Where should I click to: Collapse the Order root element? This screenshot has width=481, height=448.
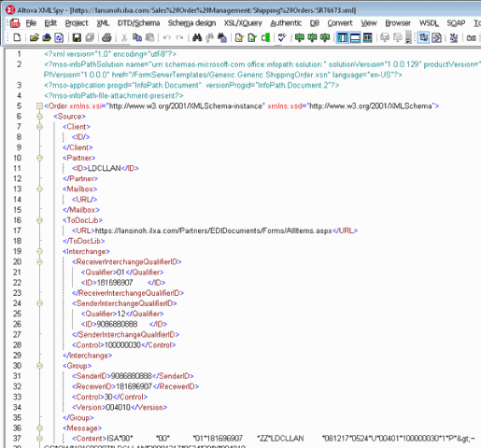(x=39, y=106)
